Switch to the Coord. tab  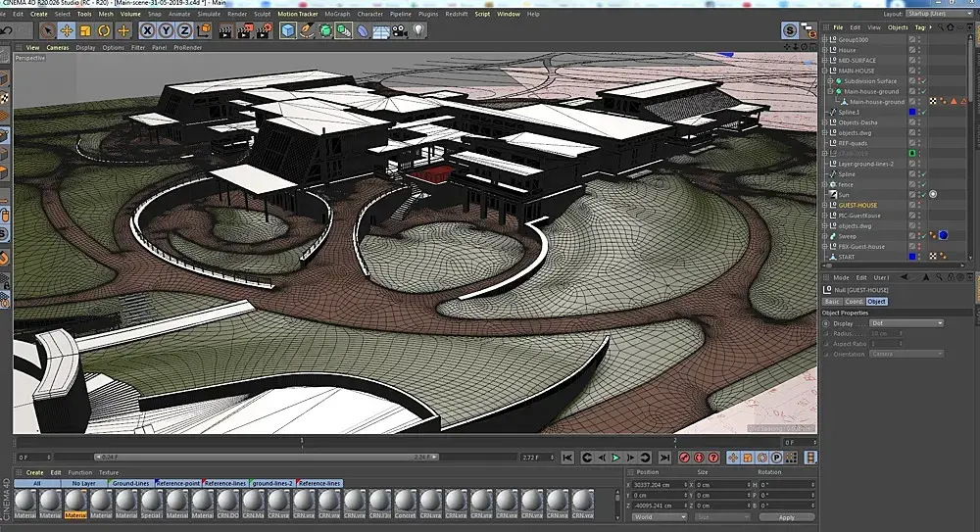tap(857, 301)
